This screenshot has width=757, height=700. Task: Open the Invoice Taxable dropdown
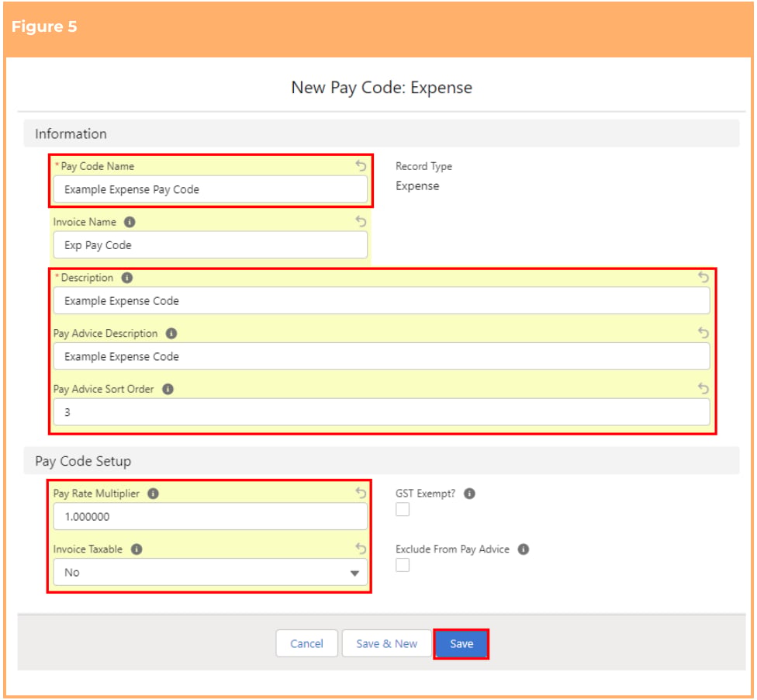click(x=210, y=573)
